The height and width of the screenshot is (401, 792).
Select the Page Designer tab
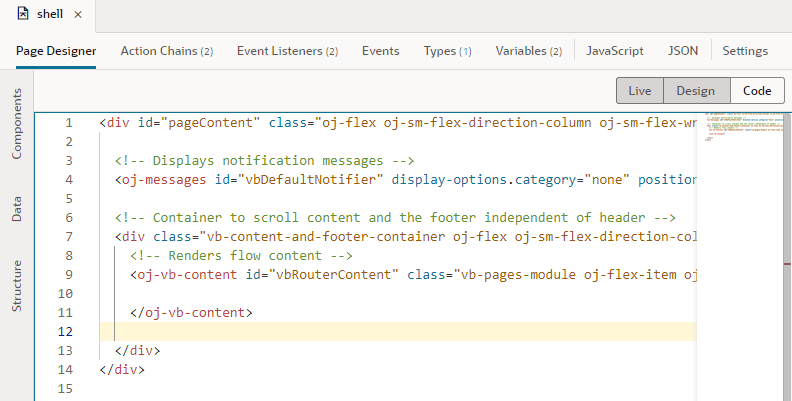point(56,51)
